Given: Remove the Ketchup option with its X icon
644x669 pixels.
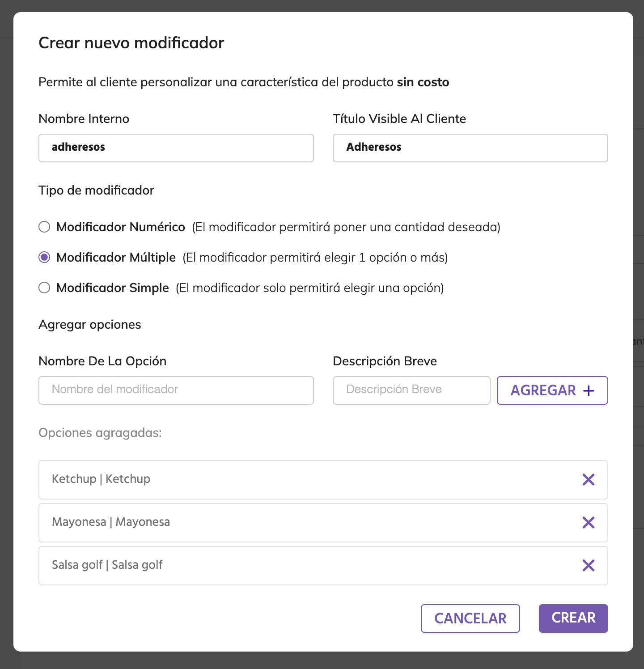Looking at the screenshot, I should (x=588, y=479).
